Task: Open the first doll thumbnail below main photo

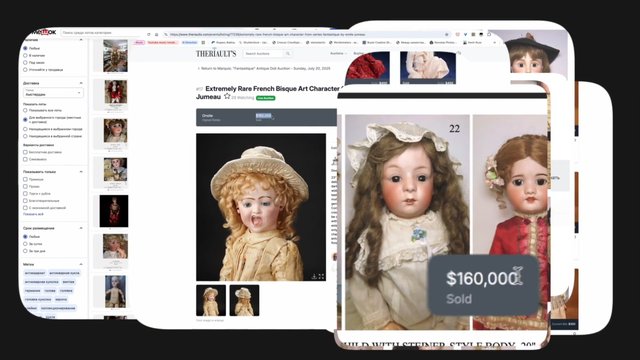Action: 211,300
